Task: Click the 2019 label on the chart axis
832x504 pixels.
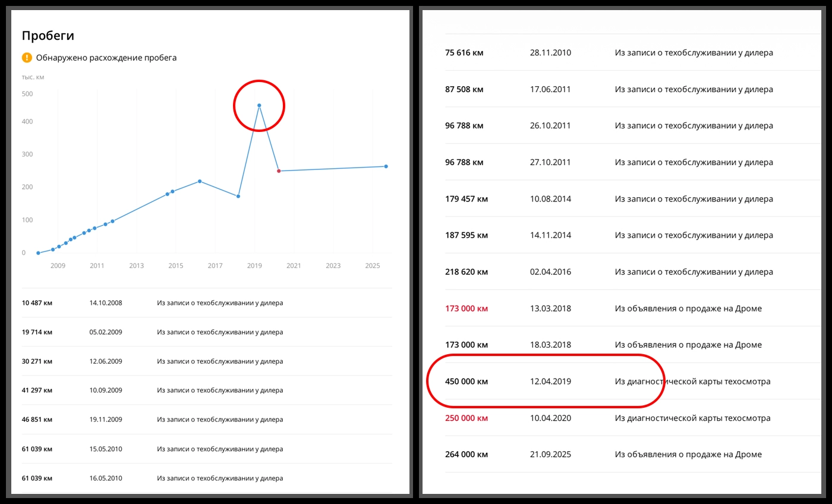Action: pos(254,266)
